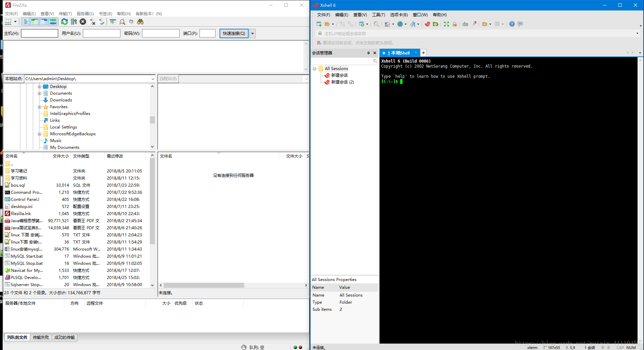Add new tab with plus button in Xshell

coord(423,53)
